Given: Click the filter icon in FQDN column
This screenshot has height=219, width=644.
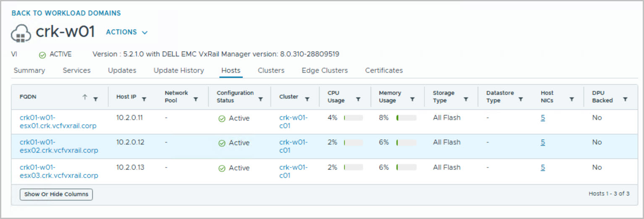Looking at the screenshot, I should point(95,99).
